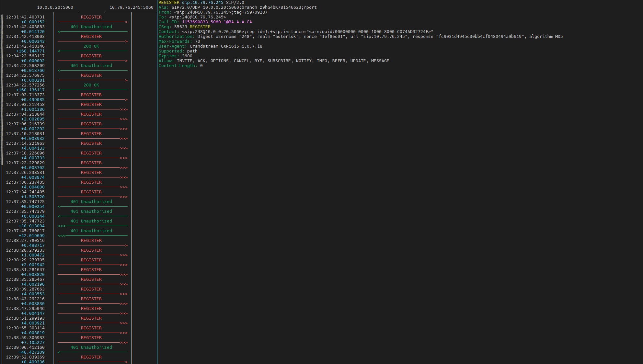Click the +160.144771 time delta
Image resolution: width=643 pixels, height=364 pixels.
(x=30, y=51)
